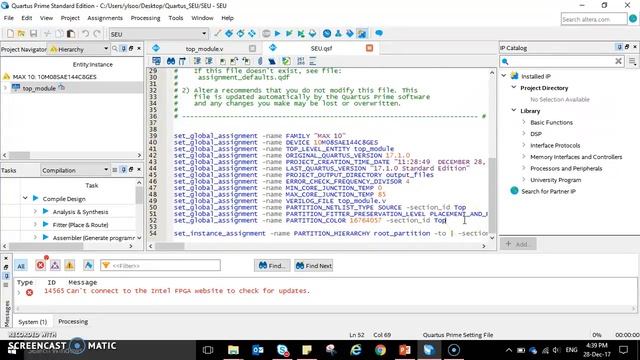640x360 pixels.
Task: Click the line numbers toggle icon in editor
Action: click(301, 61)
